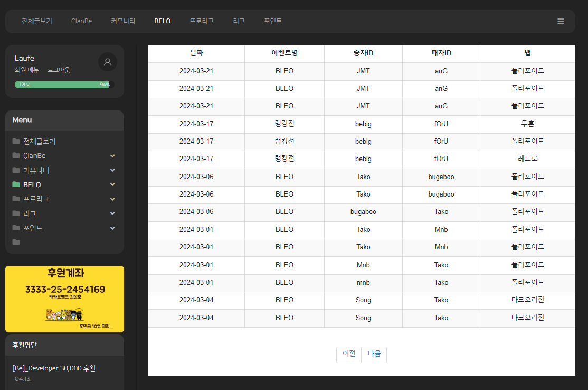Screen dimensions: 588x390
Task: Click folder icon next to 포인트 in sidebar
Action: pyautogui.click(x=16, y=227)
